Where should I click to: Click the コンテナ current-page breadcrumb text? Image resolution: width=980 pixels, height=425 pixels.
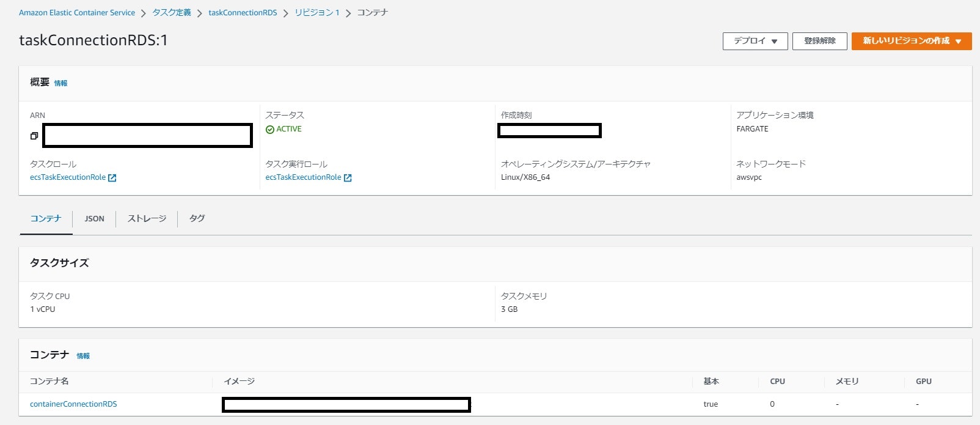373,13
